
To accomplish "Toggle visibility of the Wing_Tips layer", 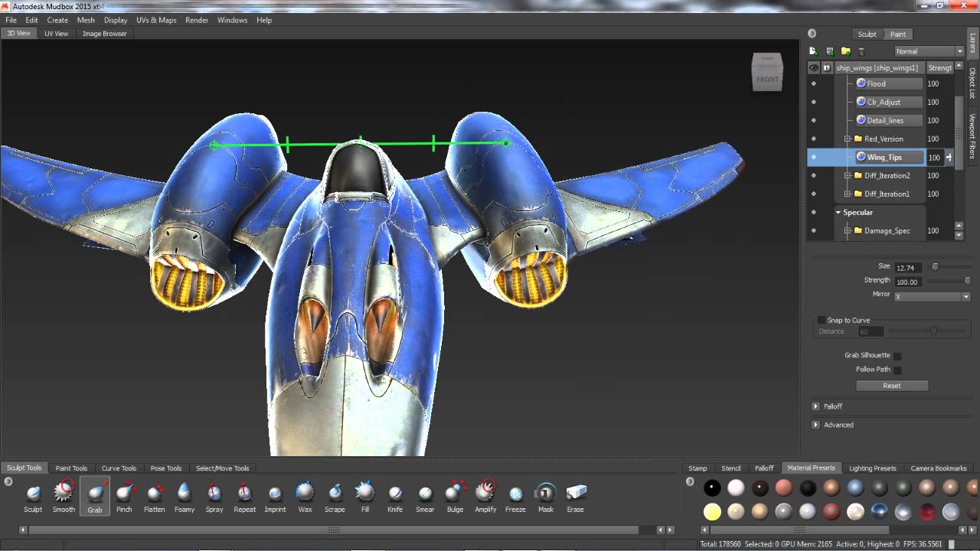I will pos(813,157).
